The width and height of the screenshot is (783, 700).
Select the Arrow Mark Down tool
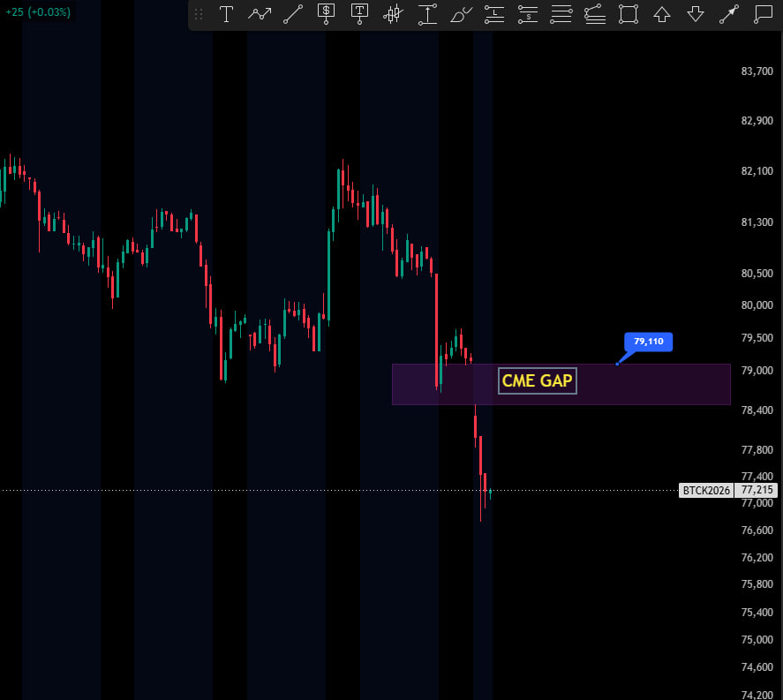(x=695, y=14)
